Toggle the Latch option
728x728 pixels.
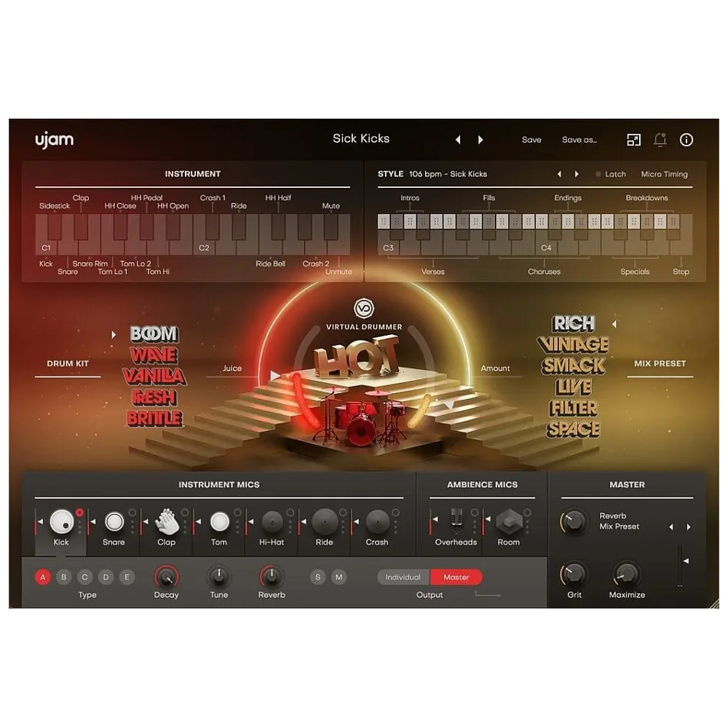click(610, 175)
